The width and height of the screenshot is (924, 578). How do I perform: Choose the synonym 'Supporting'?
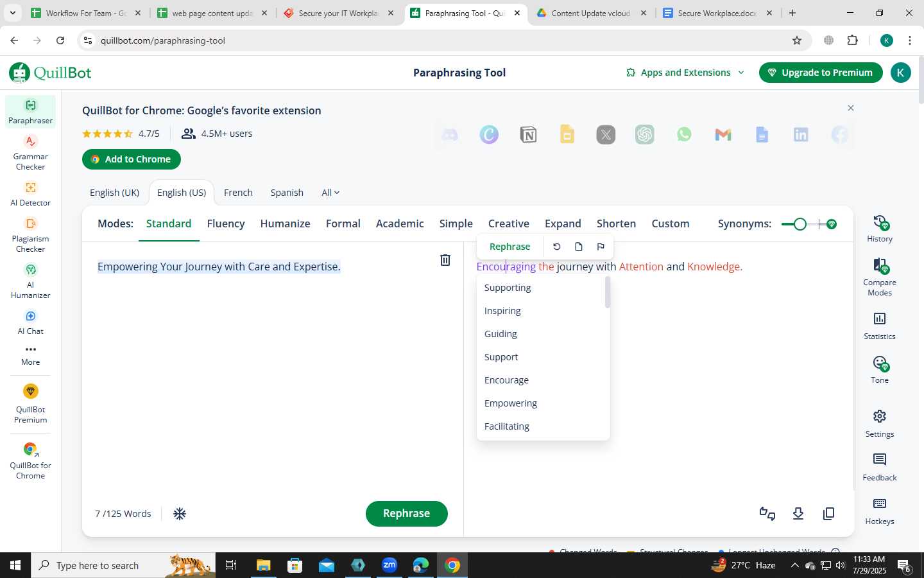click(508, 288)
